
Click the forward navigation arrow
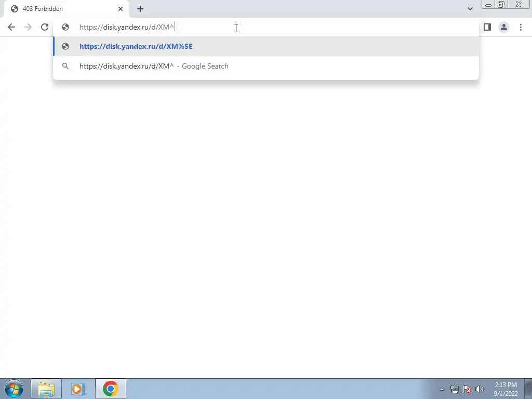28,27
